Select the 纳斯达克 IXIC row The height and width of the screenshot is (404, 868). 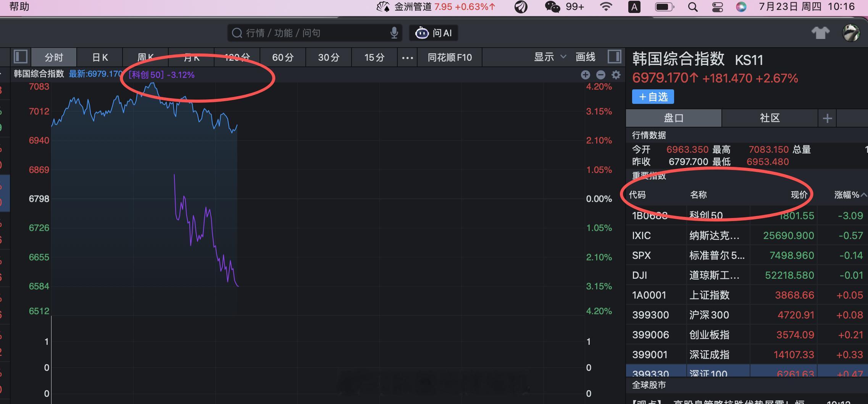click(747, 235)
